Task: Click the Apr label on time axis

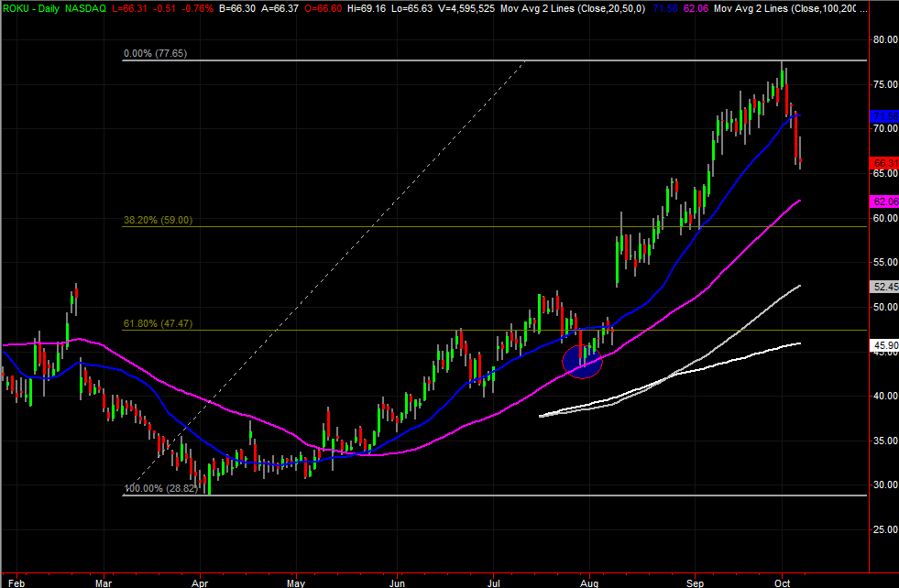Action: click(x=199, y=581)
